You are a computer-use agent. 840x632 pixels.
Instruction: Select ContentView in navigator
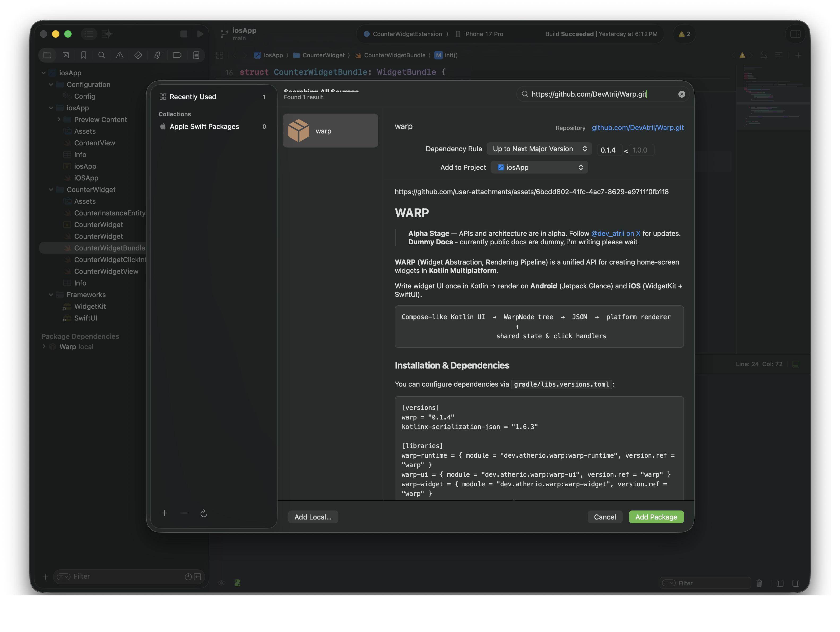tap(94, 143)
